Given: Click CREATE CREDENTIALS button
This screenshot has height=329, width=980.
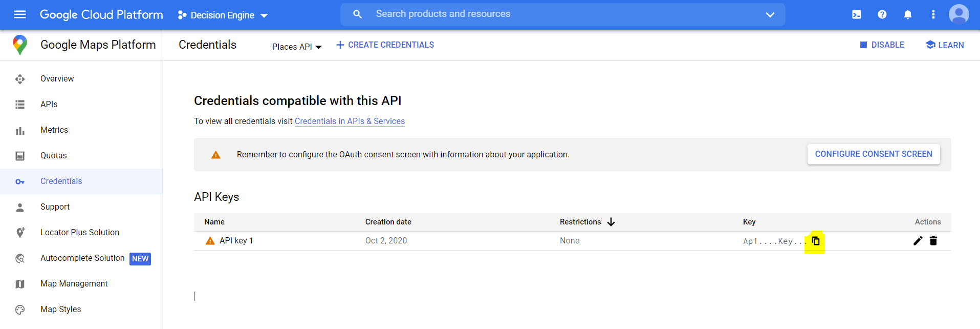Looking at the screenshot, I should (385, 45).
